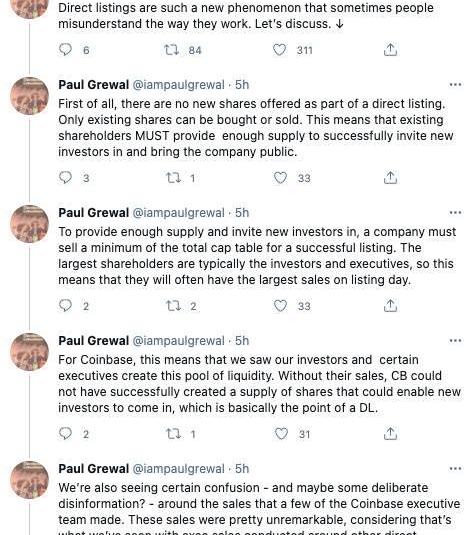
Task: View profile photo beside 'To provide enough supply' tweet
Action: point(30,224)
